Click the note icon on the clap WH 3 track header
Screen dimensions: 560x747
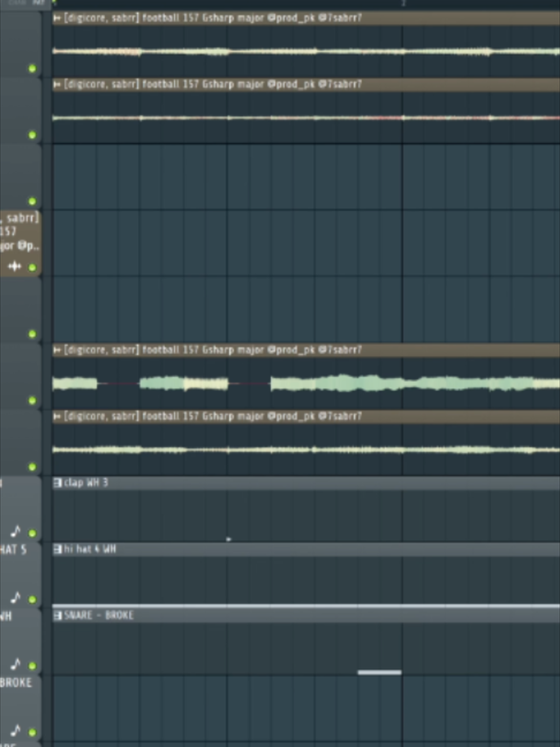tap(16, 531)
